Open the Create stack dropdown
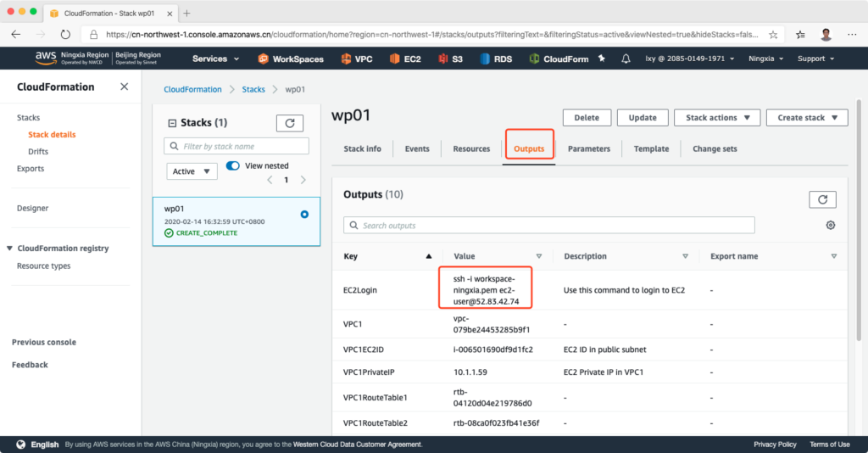The height and width of the screenshot is (453, 868). [x=806, y=118]
